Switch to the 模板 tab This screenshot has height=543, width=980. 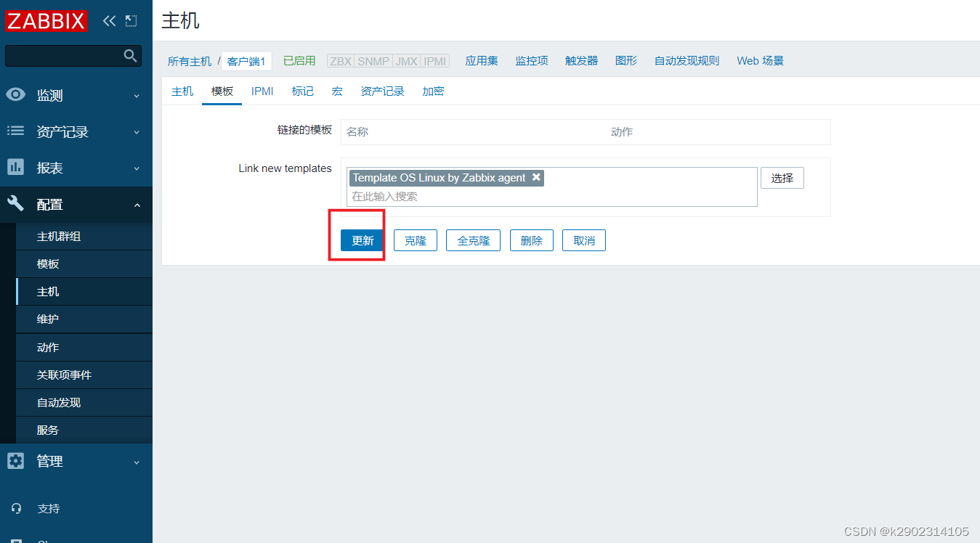pyautogui.click(x=222, y=91)
